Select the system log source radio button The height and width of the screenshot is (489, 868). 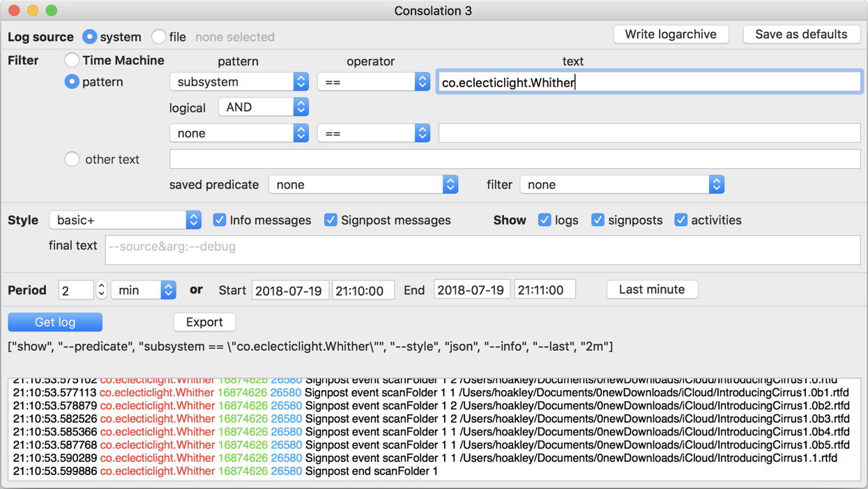point(90,36)
